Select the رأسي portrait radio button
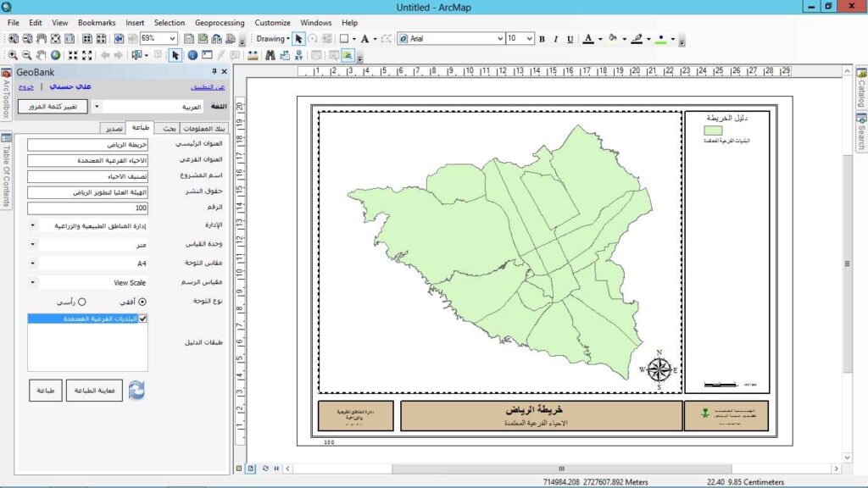 [82, 302]
